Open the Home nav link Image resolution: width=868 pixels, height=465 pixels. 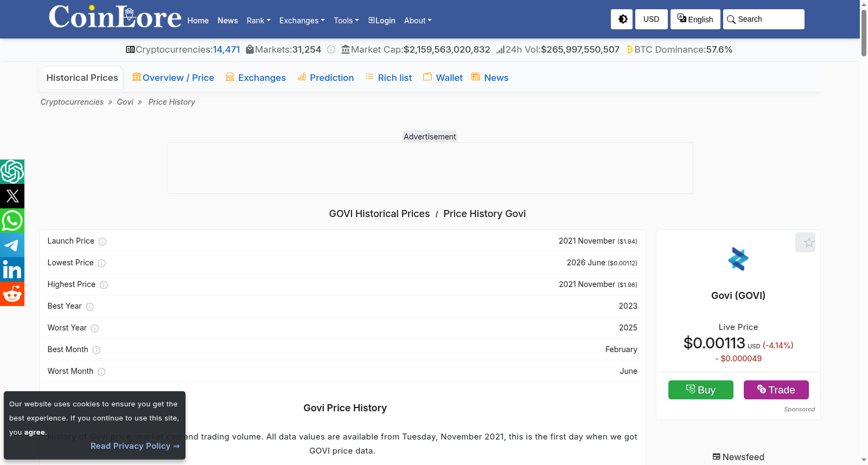click(198, 21)
